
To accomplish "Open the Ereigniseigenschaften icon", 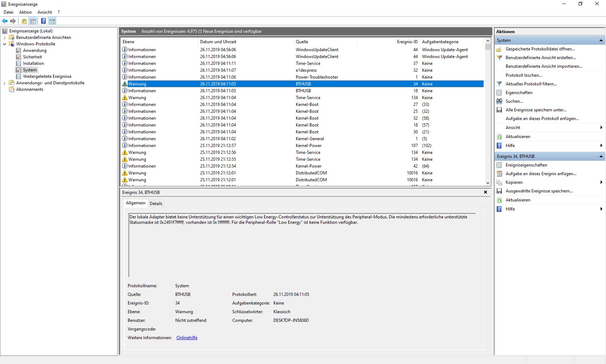I will coord(499,165).
